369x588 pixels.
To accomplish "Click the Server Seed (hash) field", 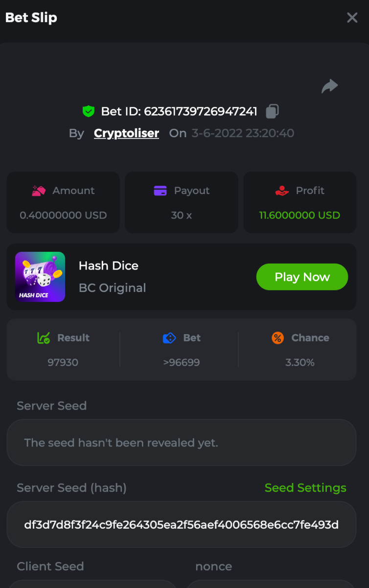I will click(181, 525).
